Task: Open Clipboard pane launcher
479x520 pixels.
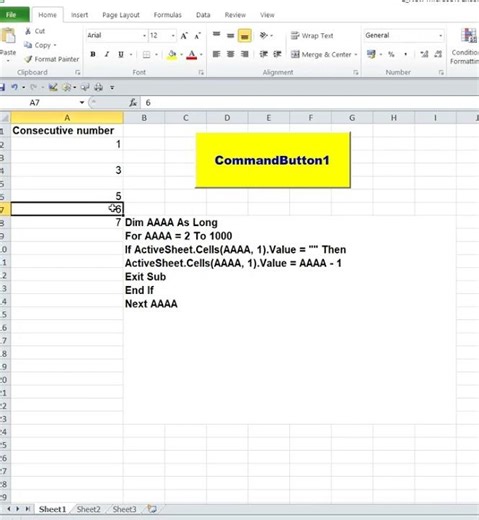Action: coord(78,72)
